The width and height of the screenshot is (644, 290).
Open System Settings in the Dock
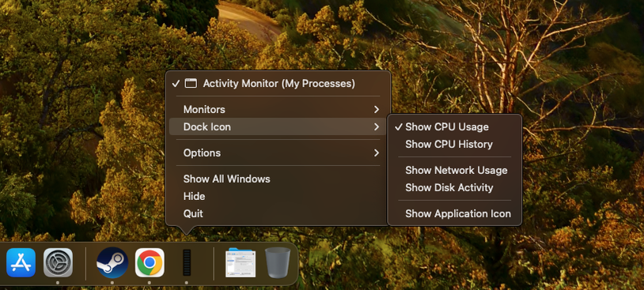coord(58,263)
